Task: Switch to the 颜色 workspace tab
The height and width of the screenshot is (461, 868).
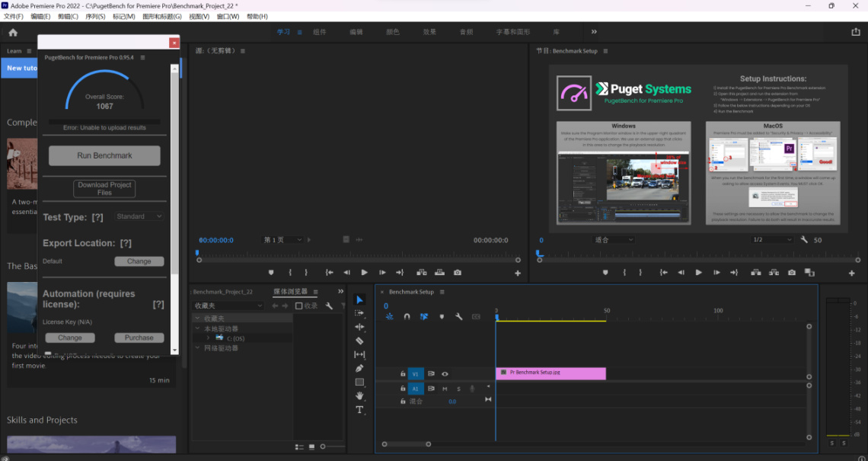Action: pyautogui.click(x=393, y=32)
